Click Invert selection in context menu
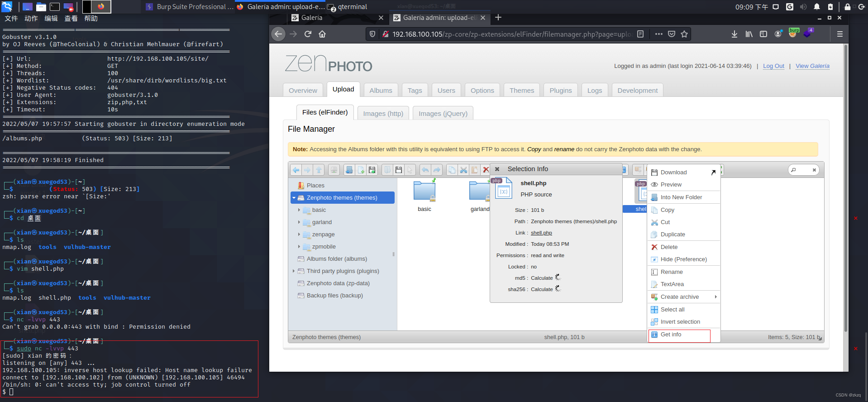The width and height of the screenshot is (868, 402). [684, 322]
